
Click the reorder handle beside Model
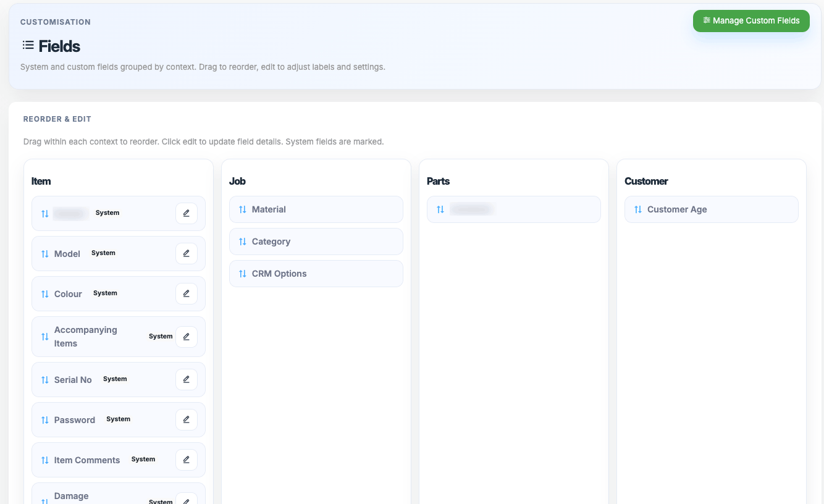(x=45, y=254)
